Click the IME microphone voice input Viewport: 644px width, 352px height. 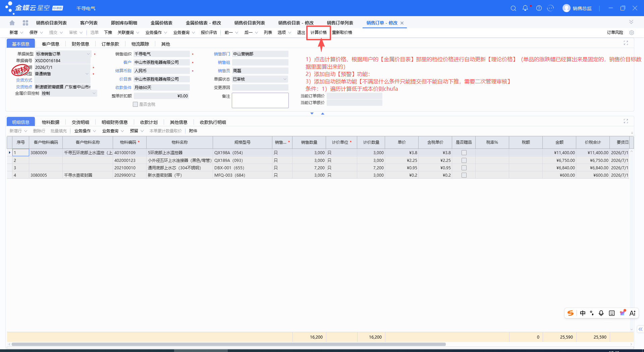pyautogui.click(x=601, y=313)
